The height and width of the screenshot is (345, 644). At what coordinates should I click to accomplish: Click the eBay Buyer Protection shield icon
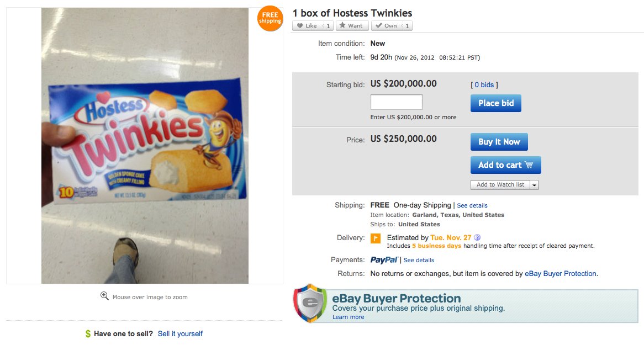tap(310, 303)
